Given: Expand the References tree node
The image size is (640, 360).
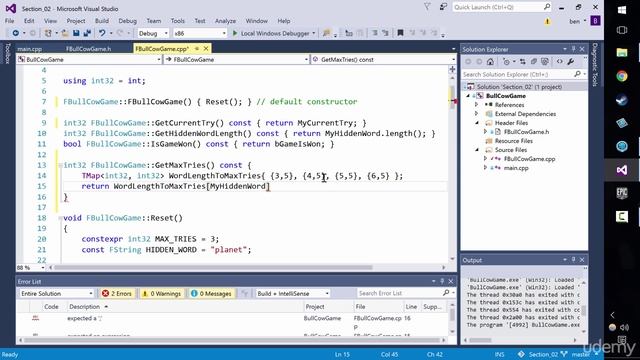Looking at the screenshot, I should coord(476,105).
